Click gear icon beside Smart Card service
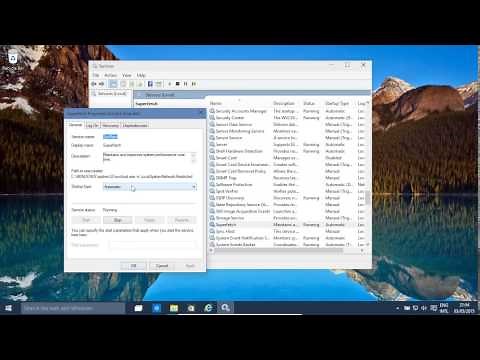This screenshot has width=480, height=360. tap(212, 158)
